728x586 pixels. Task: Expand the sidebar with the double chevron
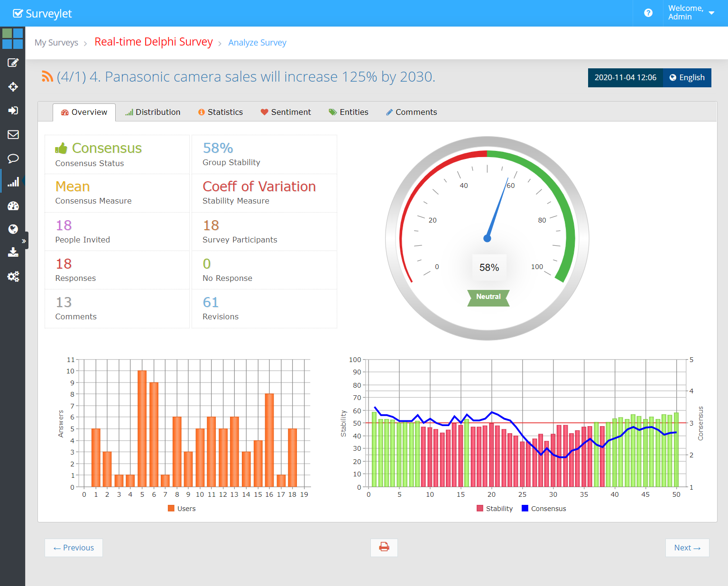tap(24, 241)
